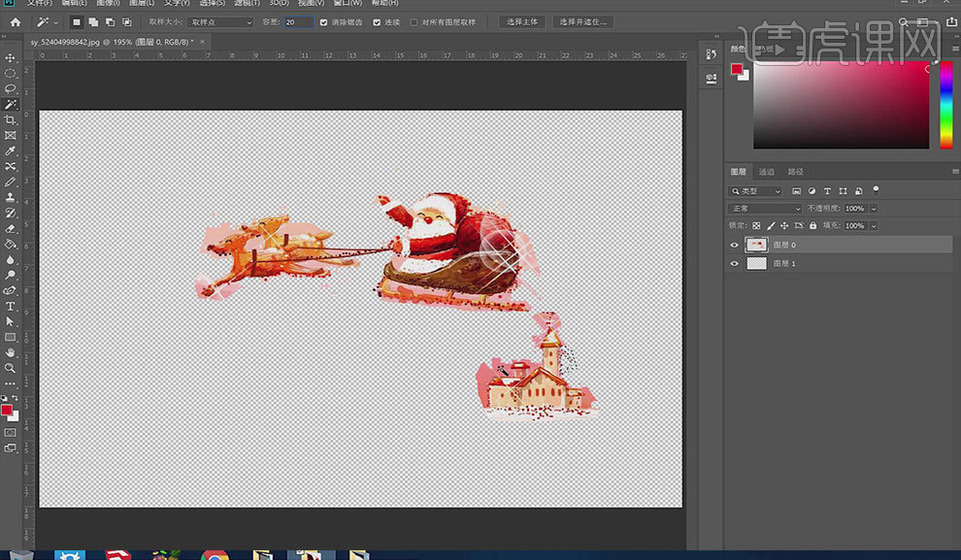
Task: Choose Subtract from Selection mode icon
Action: [x=111, y=22]
